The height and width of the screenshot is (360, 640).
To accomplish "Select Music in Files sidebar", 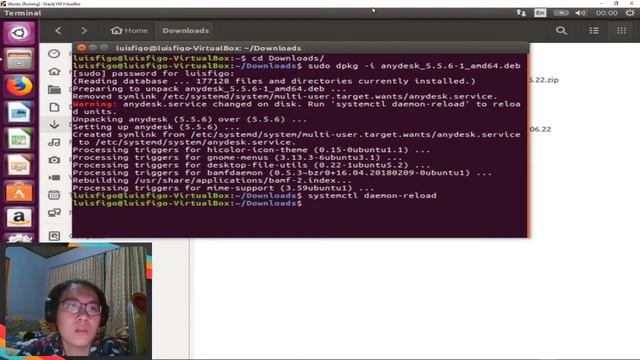I will click(x=54, y=142).
